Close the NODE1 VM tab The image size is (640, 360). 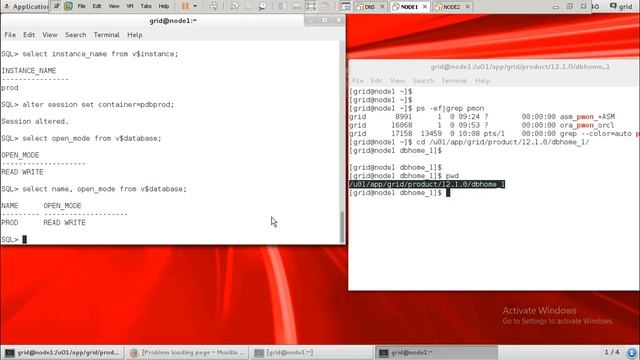[425, 7]
